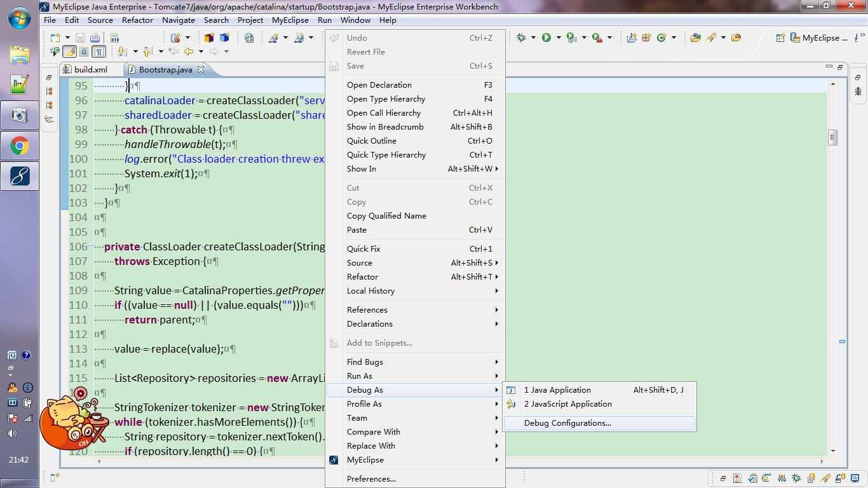Click the horizontal scrollbar right arrow
Viewport: 868px width, 488px height.
(x=822, y=461)
